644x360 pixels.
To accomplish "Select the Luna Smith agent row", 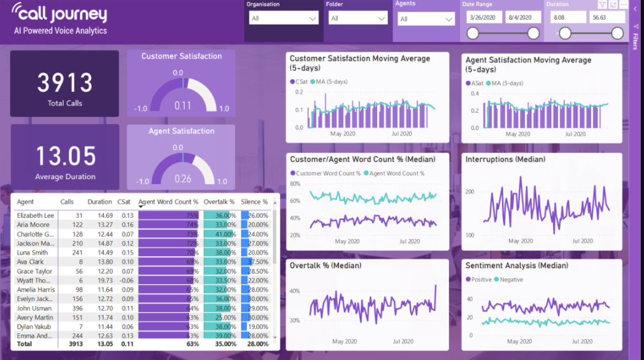I will pos(143,253).
